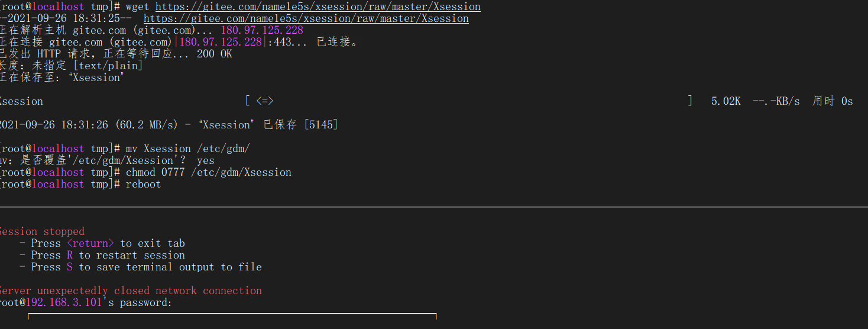The image size is (868, 329).
Task: Click the magenta R restart session key
Action: click(70, 255)
